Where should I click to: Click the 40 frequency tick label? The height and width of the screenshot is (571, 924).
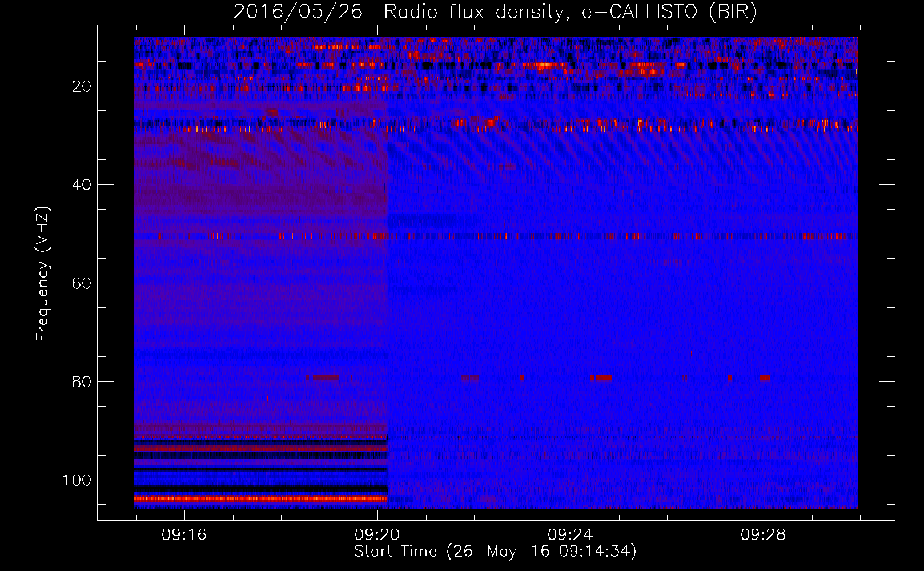(x=82, y=185)
